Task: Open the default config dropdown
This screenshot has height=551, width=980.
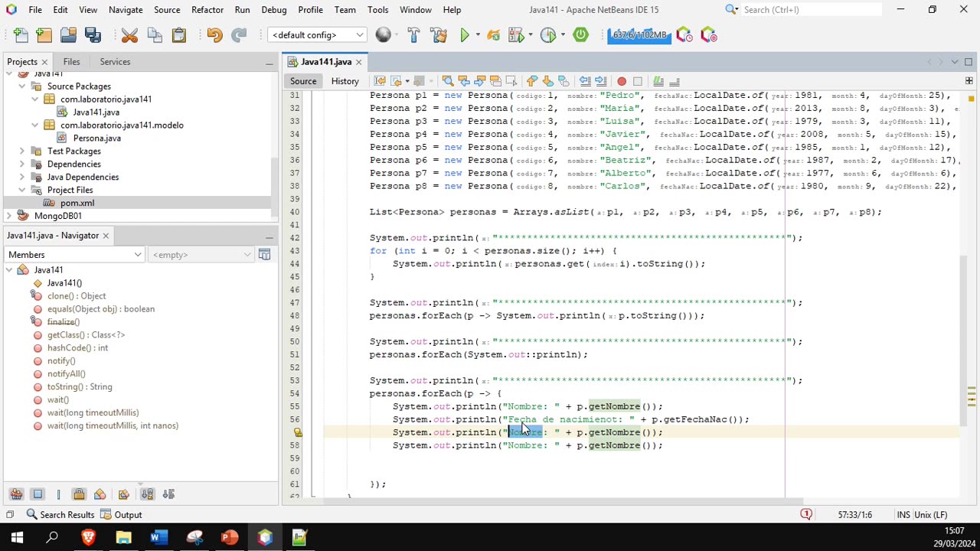Action: 316,35
